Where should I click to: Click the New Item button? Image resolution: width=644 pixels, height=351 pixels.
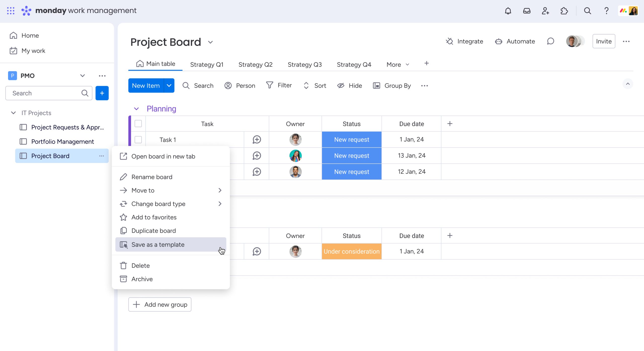(146, 86)
